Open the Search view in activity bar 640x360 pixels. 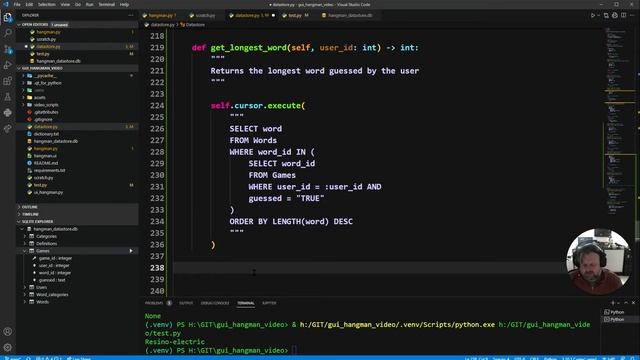click(7, 33)
